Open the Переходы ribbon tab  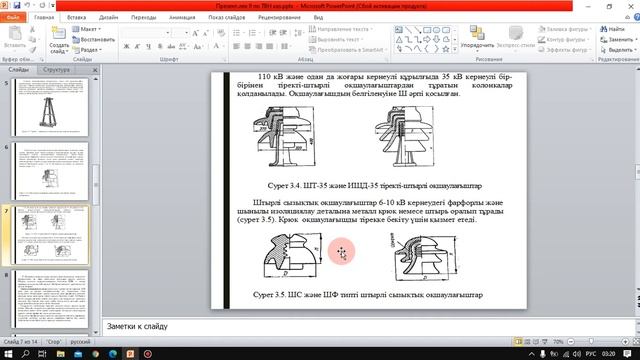coord(143,18)
